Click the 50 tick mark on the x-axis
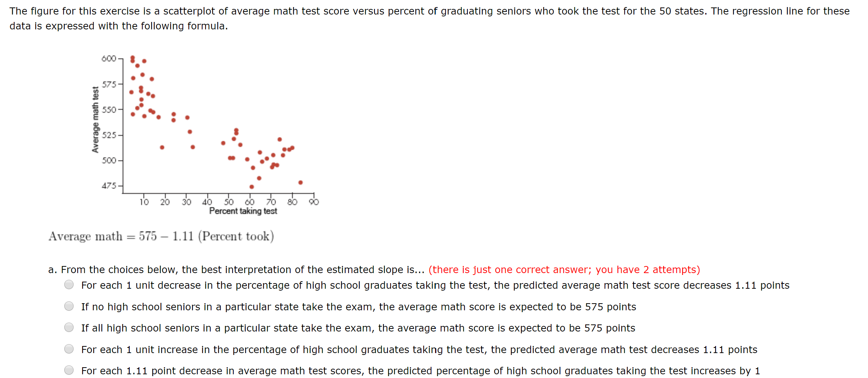 (229, 202)
